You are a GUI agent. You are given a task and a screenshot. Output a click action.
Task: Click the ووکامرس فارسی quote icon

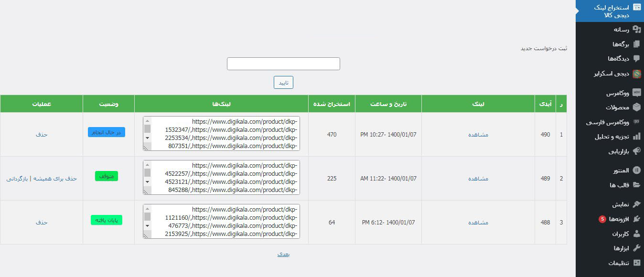pos(636,122)
